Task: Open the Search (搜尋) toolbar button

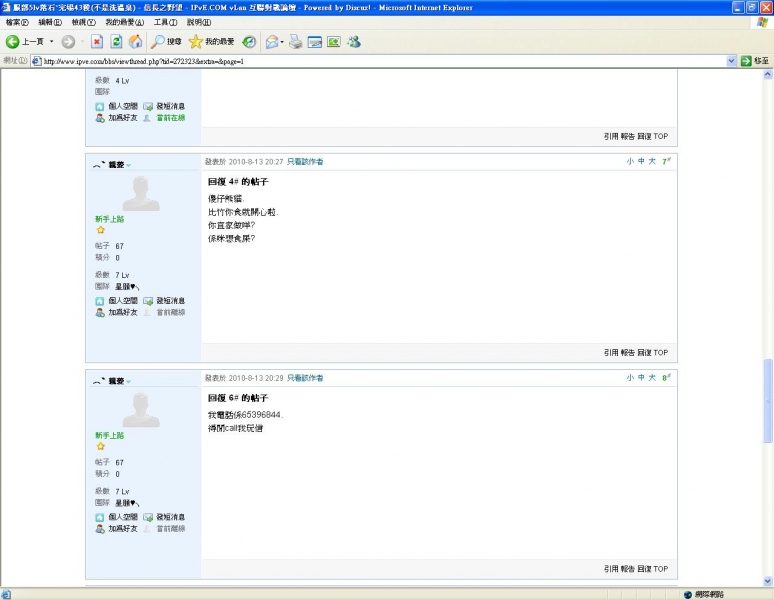Action: pos(166,41)
